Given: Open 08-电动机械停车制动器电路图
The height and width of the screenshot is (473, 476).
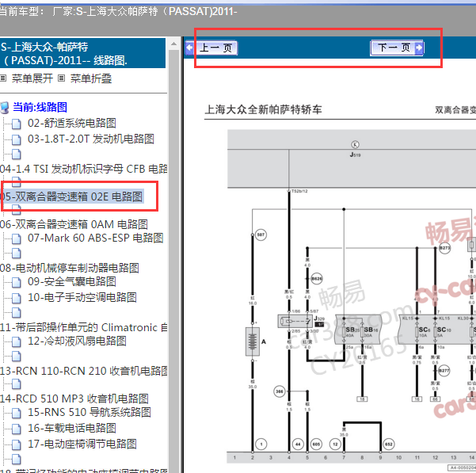Looking at the screenshot, I should (x=70, y=268).
